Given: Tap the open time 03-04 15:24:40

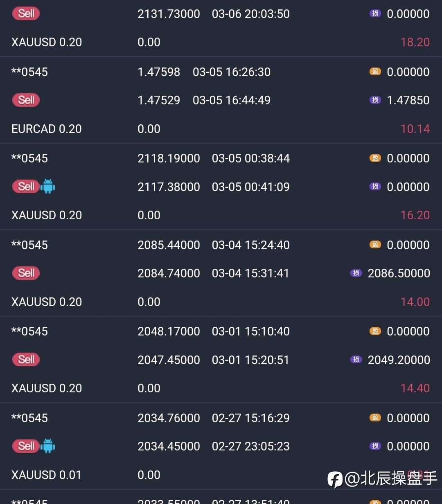Looking at the screenshot, I should (x=250, y=245).
